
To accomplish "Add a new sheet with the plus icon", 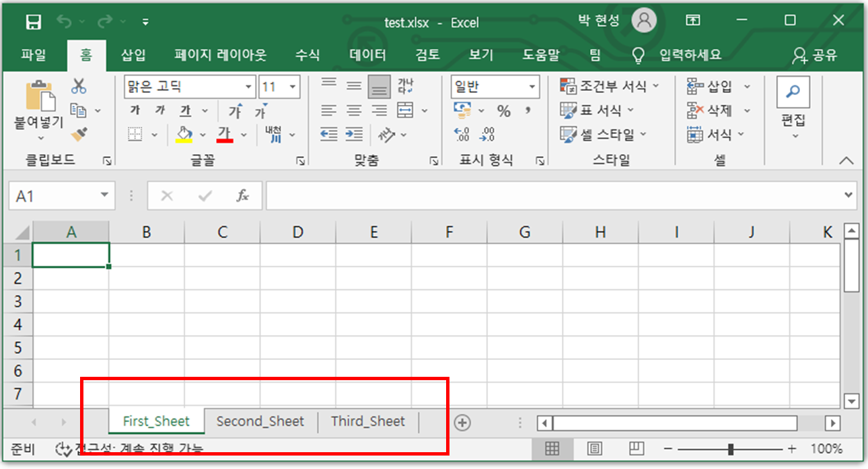I will tap(462, 423).
